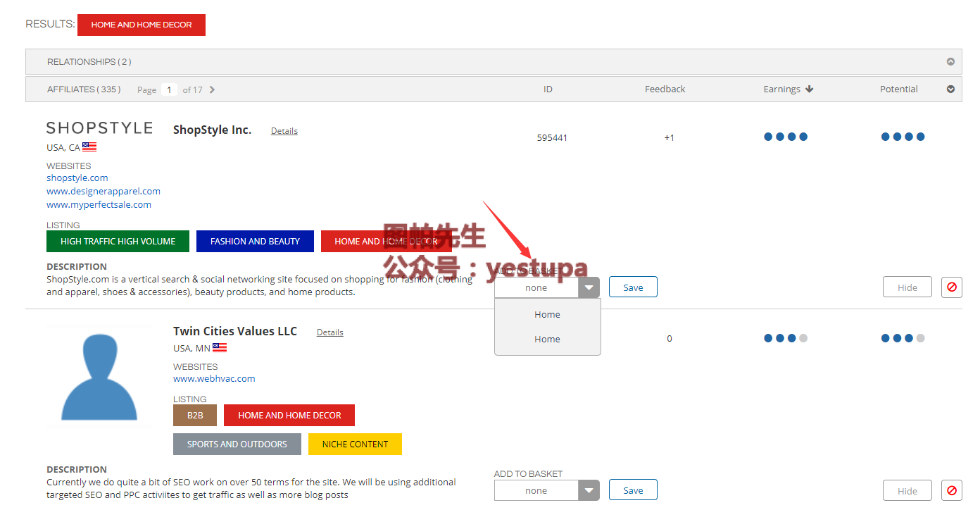Click the Affiliates (335) header label
The image size is (980, 510).
tap(84, 89)
